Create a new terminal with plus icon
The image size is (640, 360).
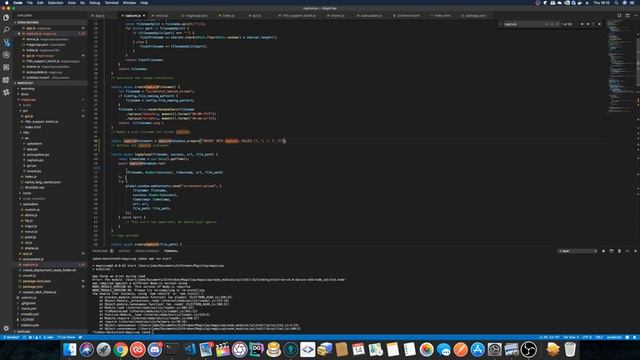tap(603, 251)
